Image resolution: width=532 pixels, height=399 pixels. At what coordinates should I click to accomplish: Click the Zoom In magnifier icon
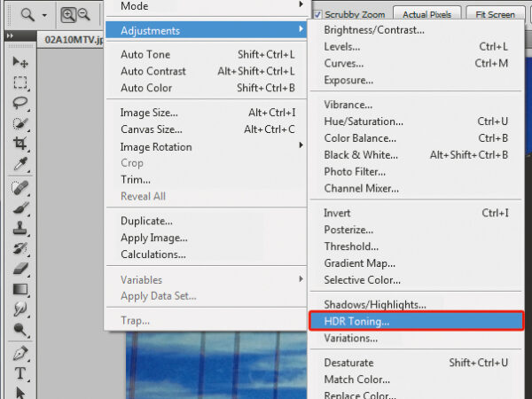68,13
